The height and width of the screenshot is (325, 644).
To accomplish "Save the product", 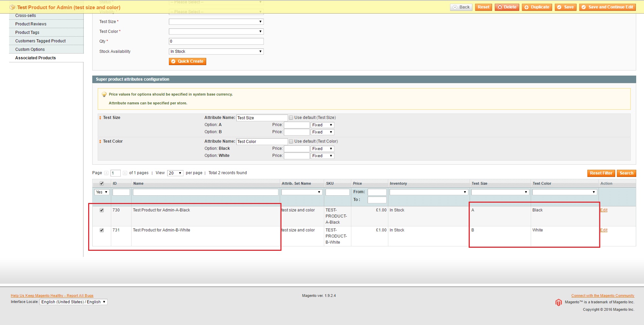I will [565, 7].
